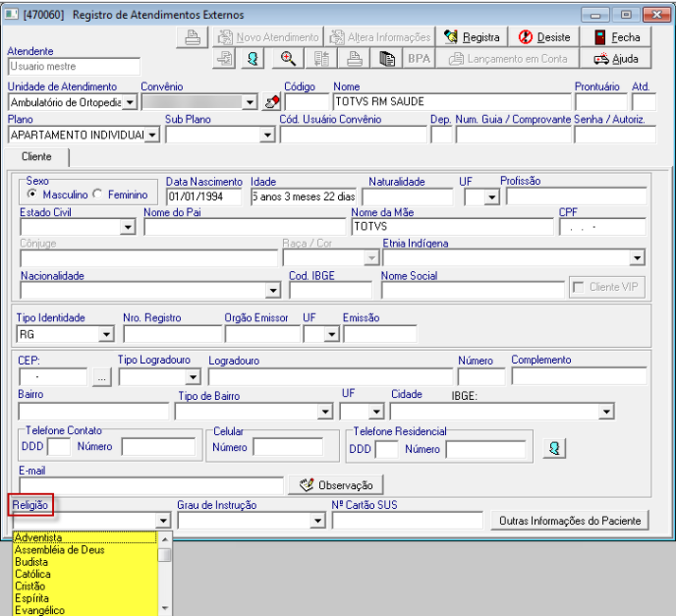Screen dimensions: 676x616
Task: Click the patient head icon in the toolbar
Action: [x=253, y=59]
